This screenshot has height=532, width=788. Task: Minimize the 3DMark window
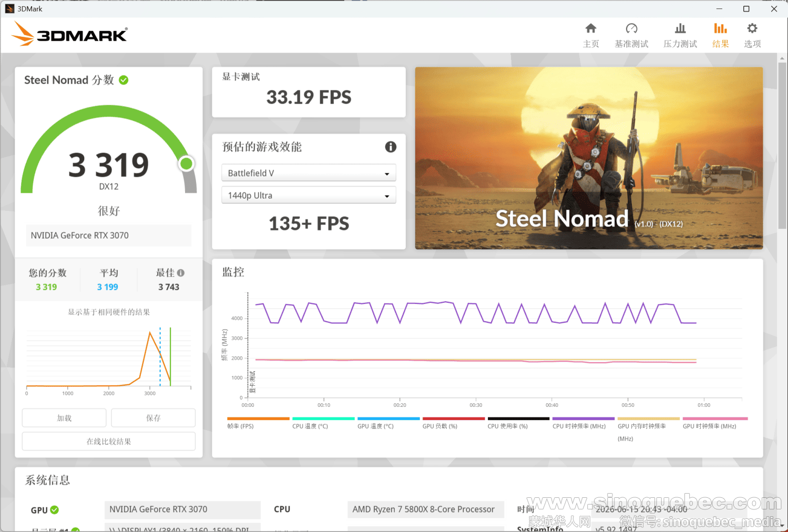click(x=719, y=8)
